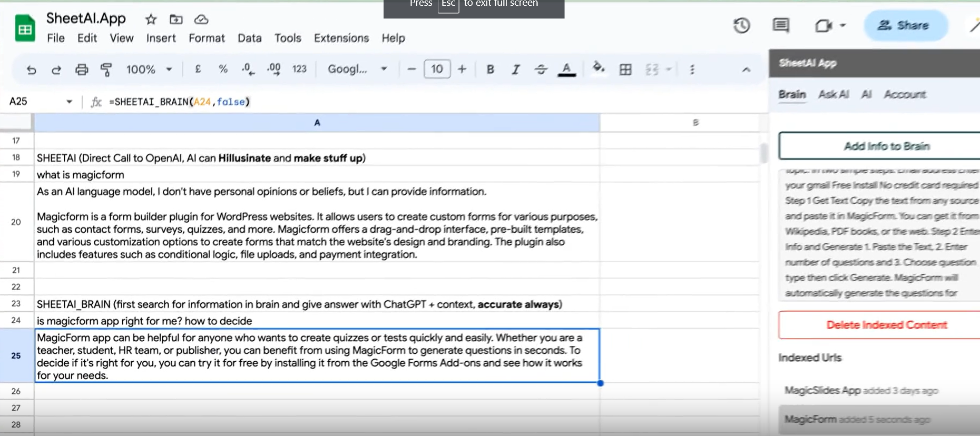This screenshot has height=436, width=980.
Task: Open the Edit menu
Action: 87,38
